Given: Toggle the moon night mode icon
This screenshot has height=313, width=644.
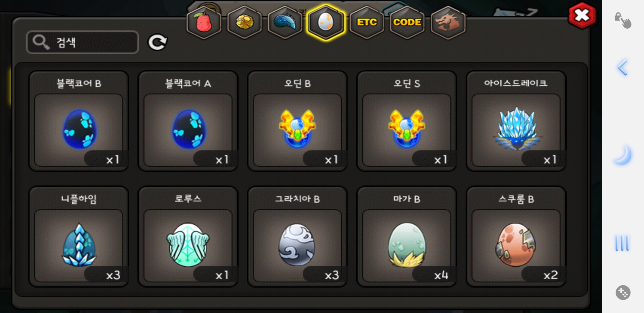Looking at the screenshot, I should (623, 155).
